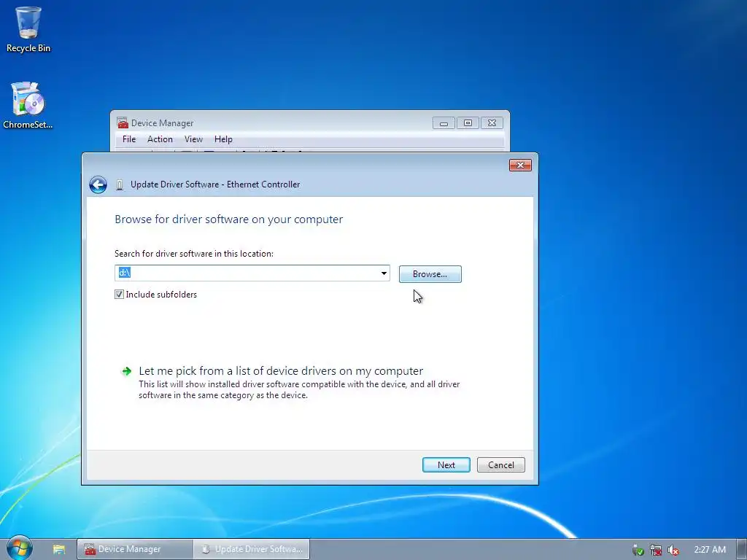Click the Next button
The width and height of the screenshot is (747, 560).
point(446,464)
